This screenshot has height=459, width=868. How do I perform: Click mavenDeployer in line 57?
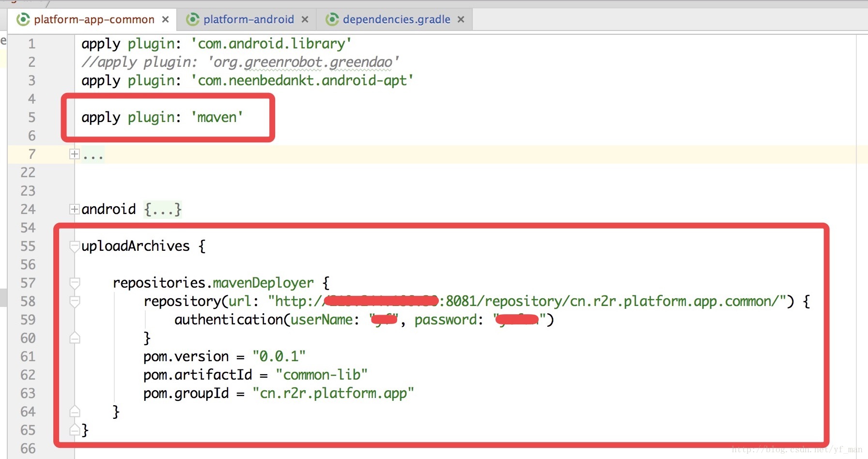263,283
